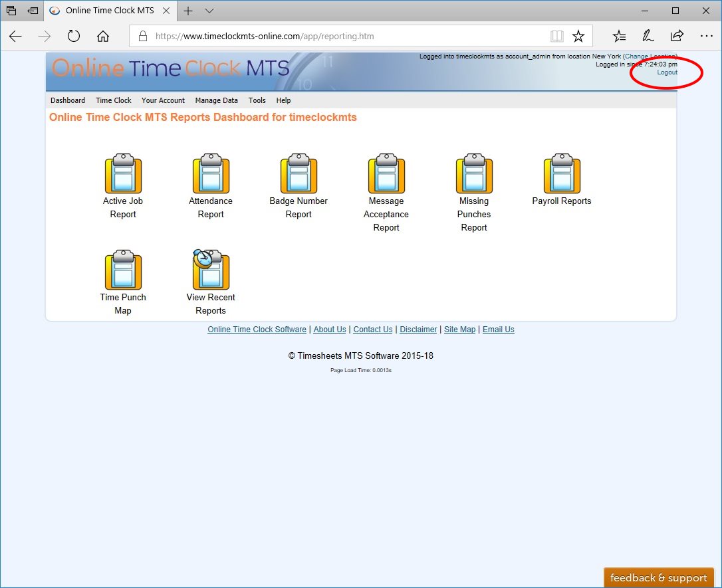Image resolution: width=722 pixels, height=588 pixels.
Task: View Recent Reports
Action: coord(211,270)
